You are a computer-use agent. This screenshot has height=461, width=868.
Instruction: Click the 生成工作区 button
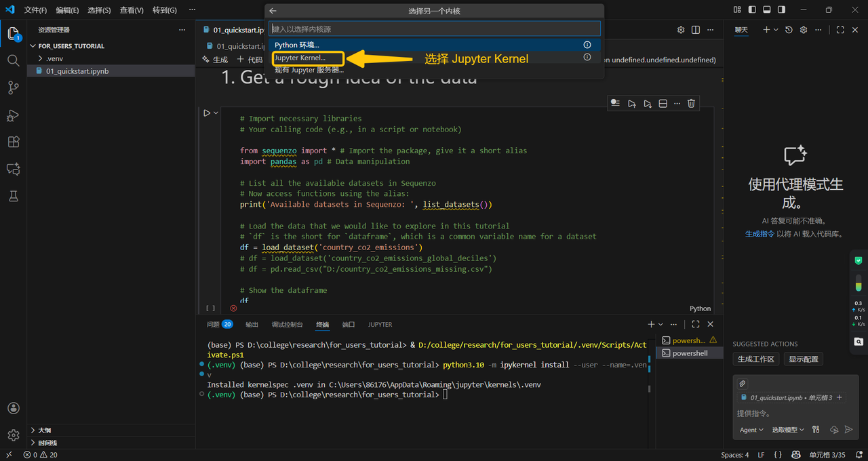(x=755, y=359)
